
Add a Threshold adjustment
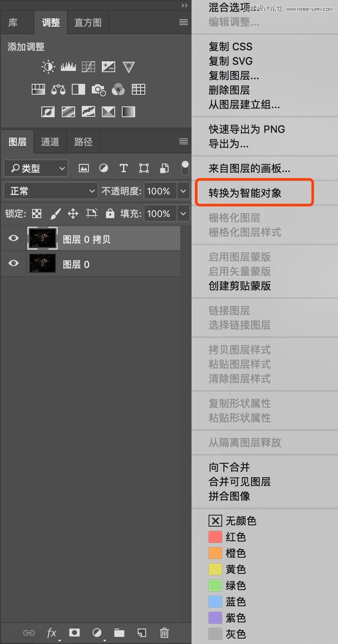click(x=89, y=112)
